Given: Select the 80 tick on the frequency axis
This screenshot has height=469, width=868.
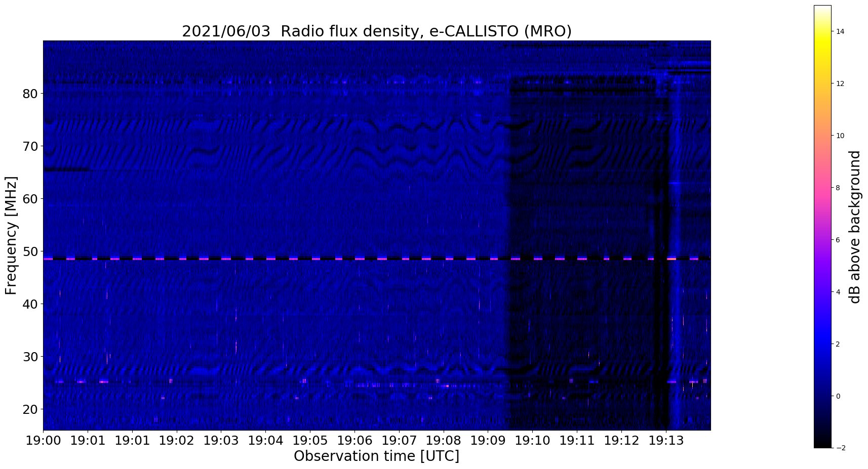Looking at the screenshot, I should coord(30,94).
